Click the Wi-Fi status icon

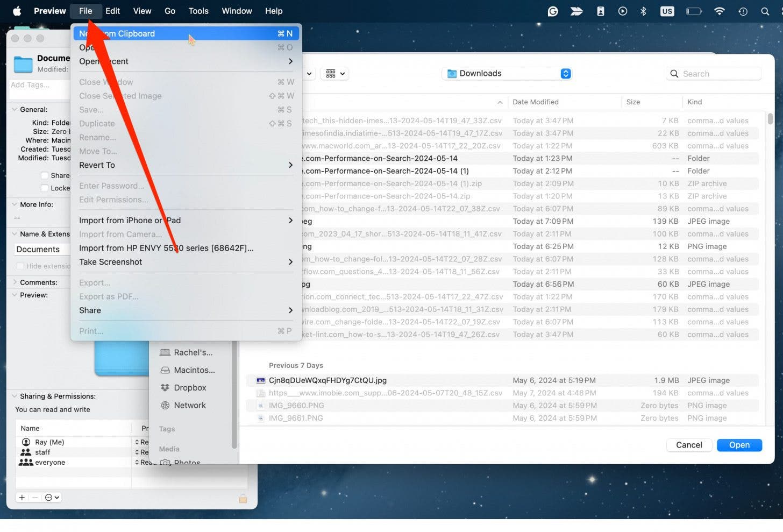point(719,11)
